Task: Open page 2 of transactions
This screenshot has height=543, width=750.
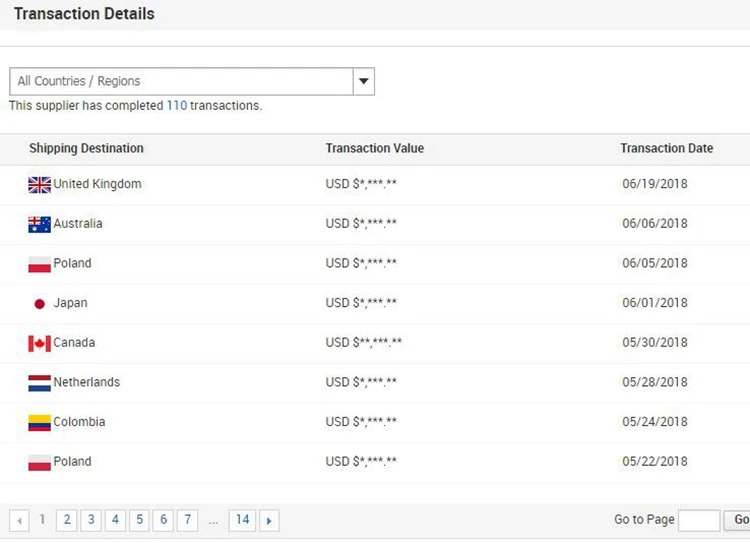Action: click(x=67, y=520)
